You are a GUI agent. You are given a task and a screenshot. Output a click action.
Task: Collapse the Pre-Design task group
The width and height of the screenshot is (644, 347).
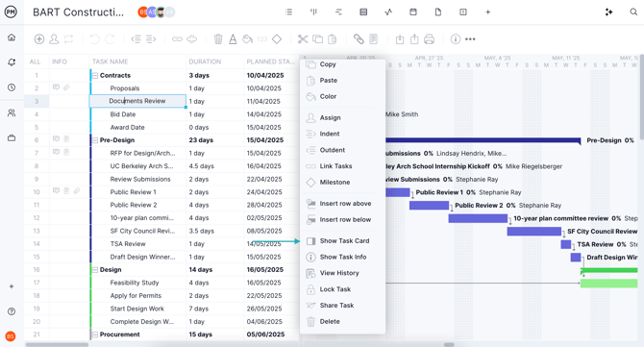(95, 140)
